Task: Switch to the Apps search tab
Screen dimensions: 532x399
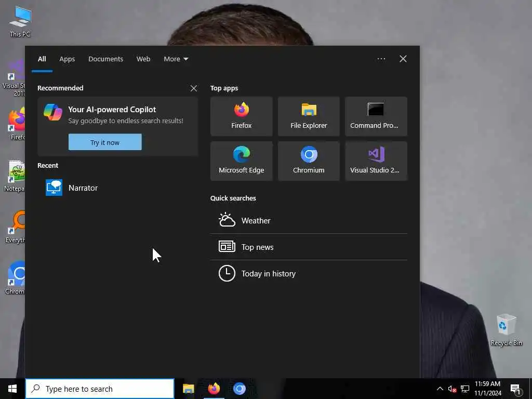Action: click(x=67, y=59)
